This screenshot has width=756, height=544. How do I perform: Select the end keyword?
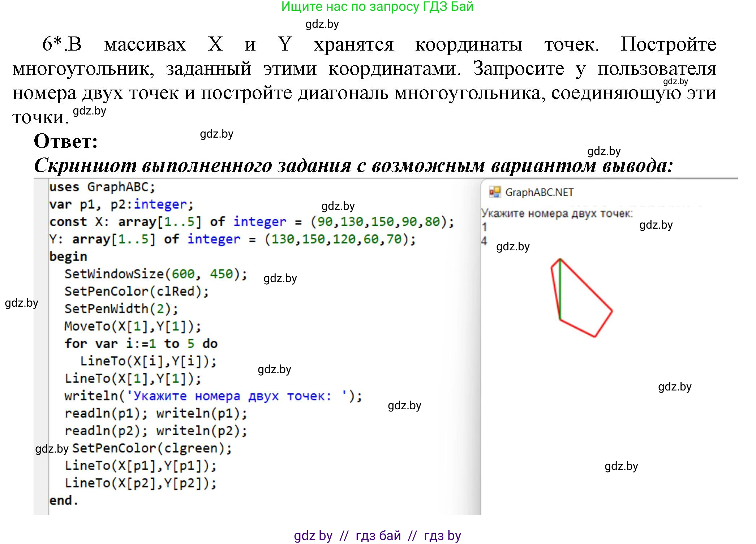[x=63, y=500]
